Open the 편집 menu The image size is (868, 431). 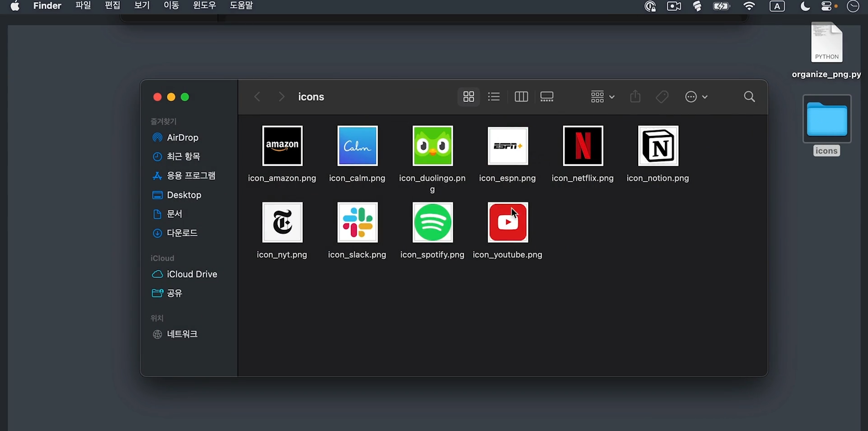point(112,6)
